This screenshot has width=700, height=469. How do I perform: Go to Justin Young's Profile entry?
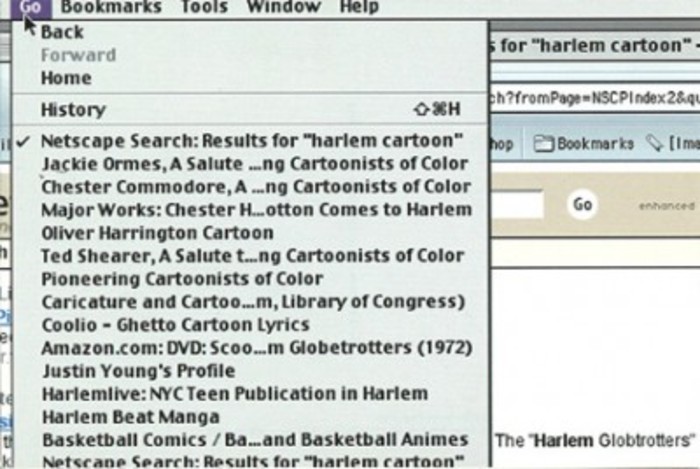click(x=250, y=371)
